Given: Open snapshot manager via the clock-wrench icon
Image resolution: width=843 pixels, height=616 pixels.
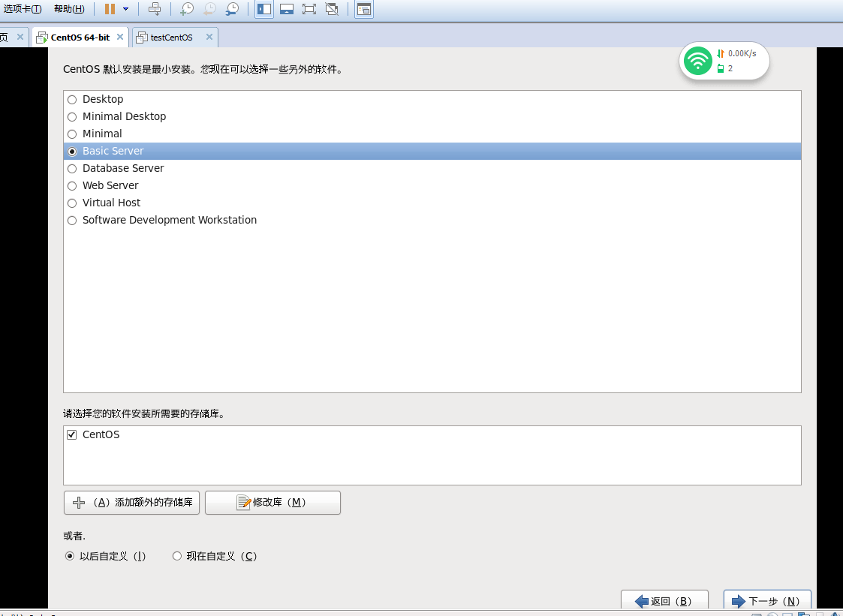Looking at the screenshot, I should [x=232, y=8].
